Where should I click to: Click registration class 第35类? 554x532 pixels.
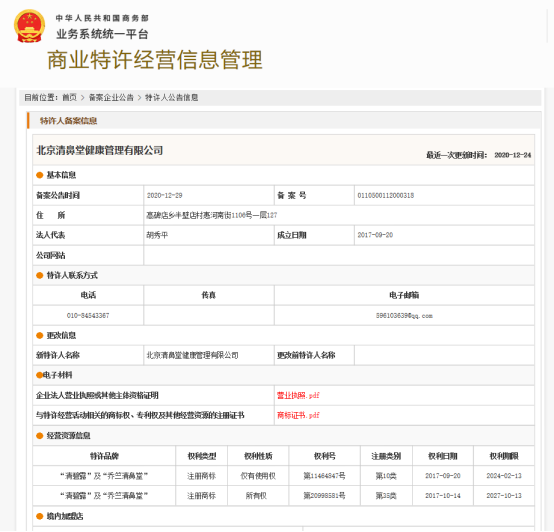(x=386, y=496)
